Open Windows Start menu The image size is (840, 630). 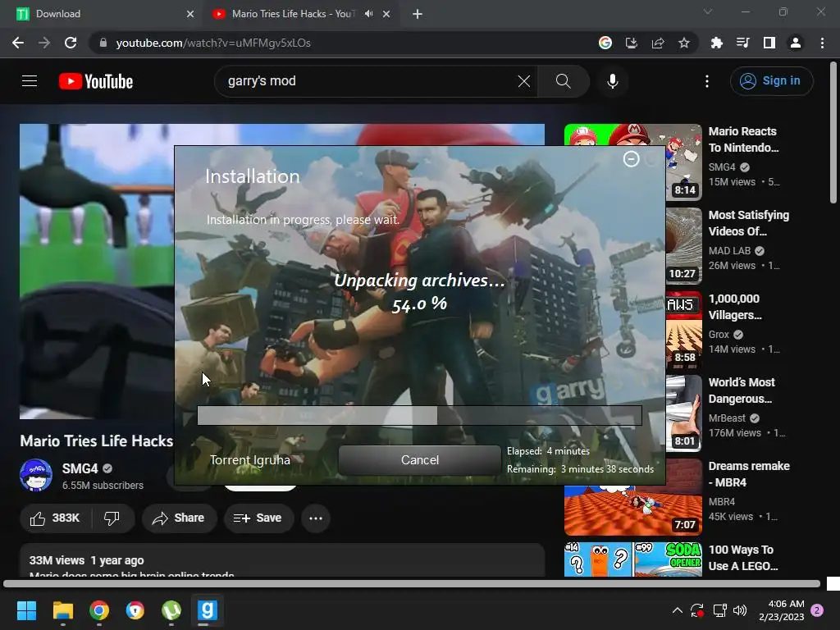(26, 610)
